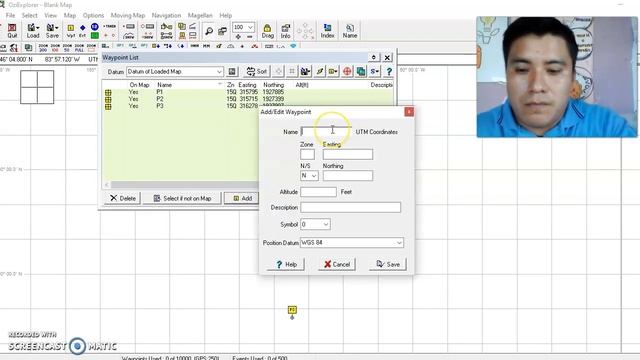This screenshot has width=640, height=360.
Task: Click the Quit toolbar icon
Action: click(x=12, y=31)
